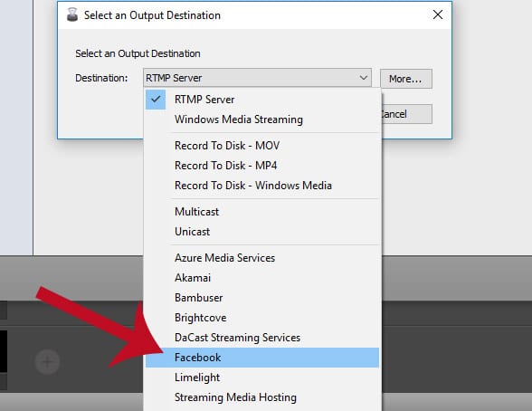
Task: Click the plus add-shot icon
Action: tap(47, 362)
